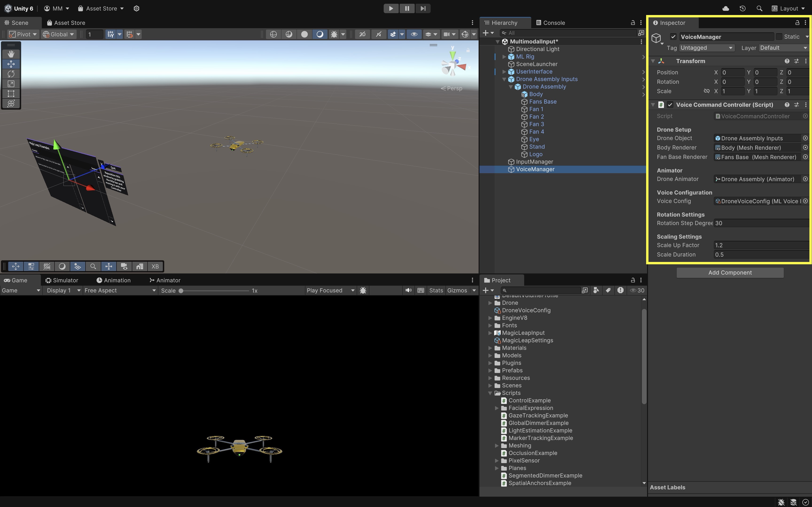Open the Undo History icon
The height and width of the screenshot is (507, 812).
point(742,8)
